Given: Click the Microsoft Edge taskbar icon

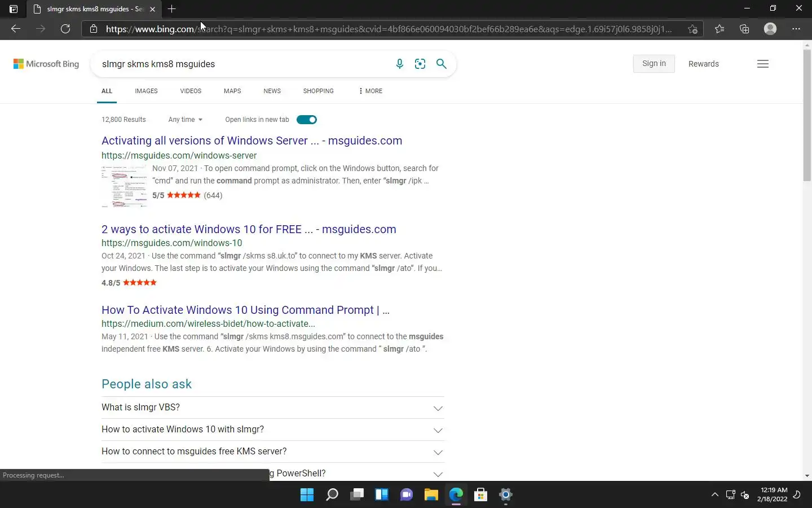Looking at the screenshot, I should coord(456,495).
